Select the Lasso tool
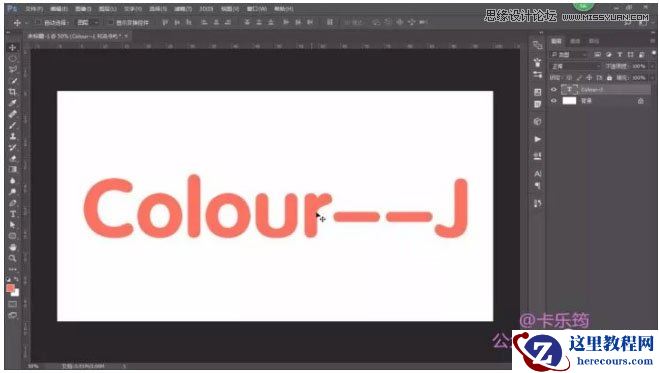Screen dimensions: 659x373 coord(13,69)
